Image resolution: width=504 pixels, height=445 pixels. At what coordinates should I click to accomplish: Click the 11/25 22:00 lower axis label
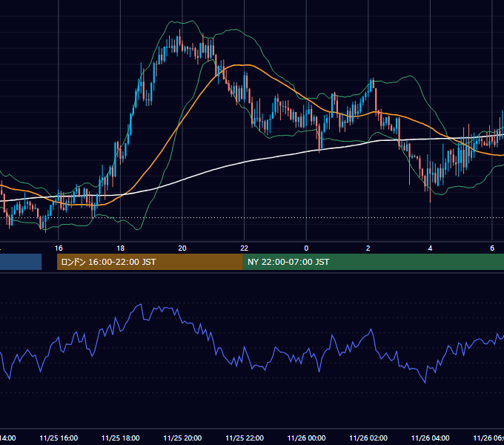coord(245,438)
